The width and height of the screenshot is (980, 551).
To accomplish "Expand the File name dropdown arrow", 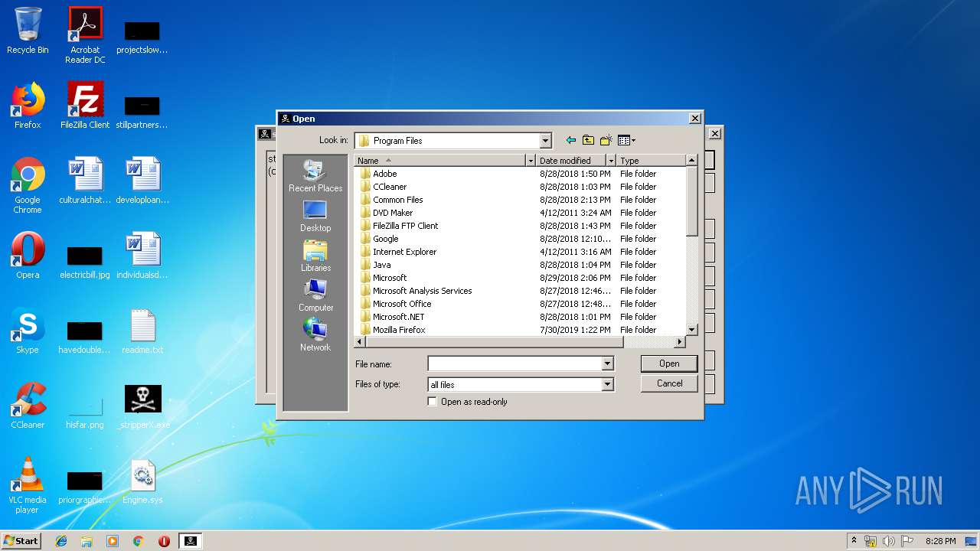I will coord(607,364).
